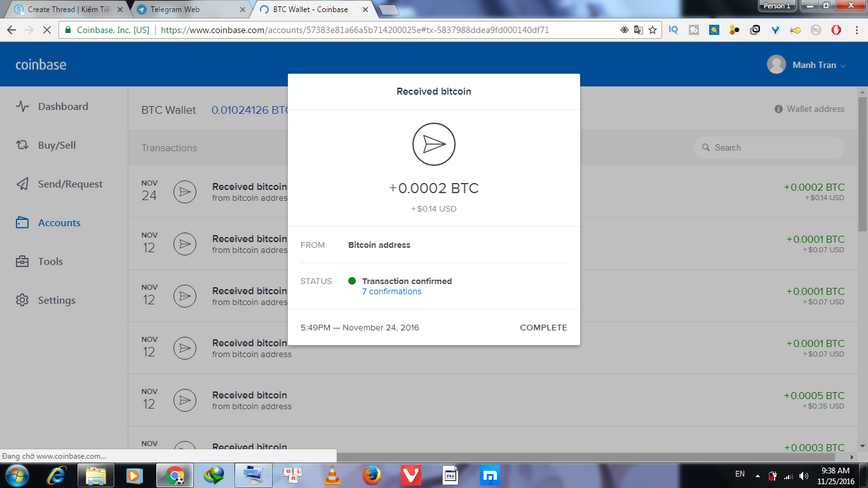The height and width of the screenshot is (488, 868).
Task: Click the IQ extension icon
Action: pyautogui.click(x=674, y=30)
